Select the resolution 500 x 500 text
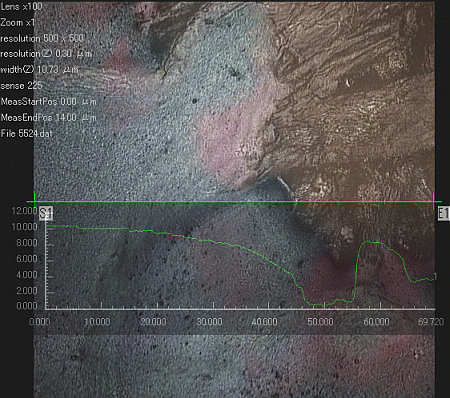 click(42, 38)
